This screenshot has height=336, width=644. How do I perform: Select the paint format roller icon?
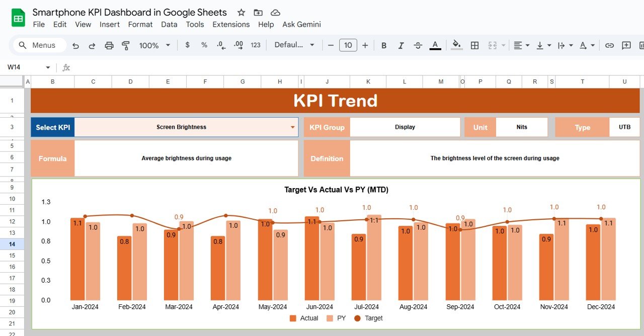(x=126, y=45)
